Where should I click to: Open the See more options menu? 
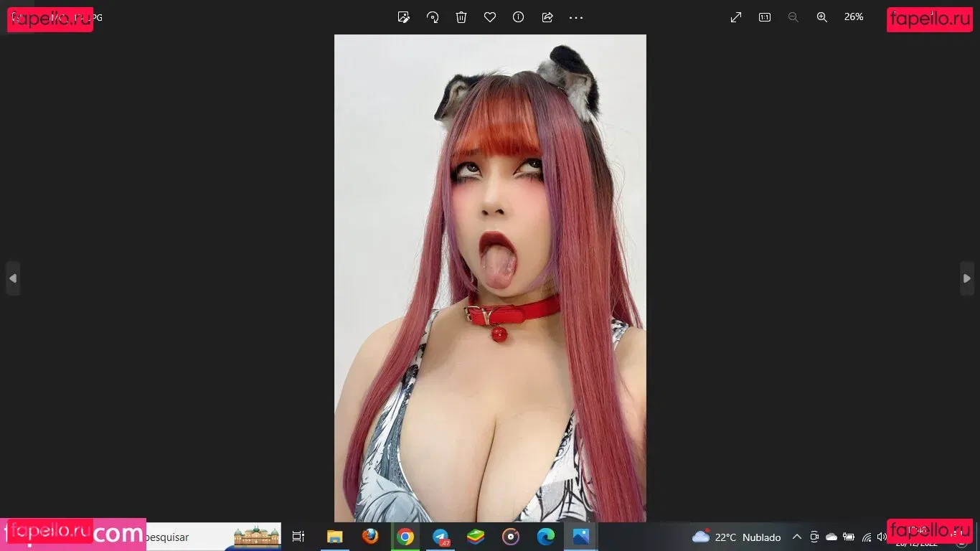coord(575,17)
